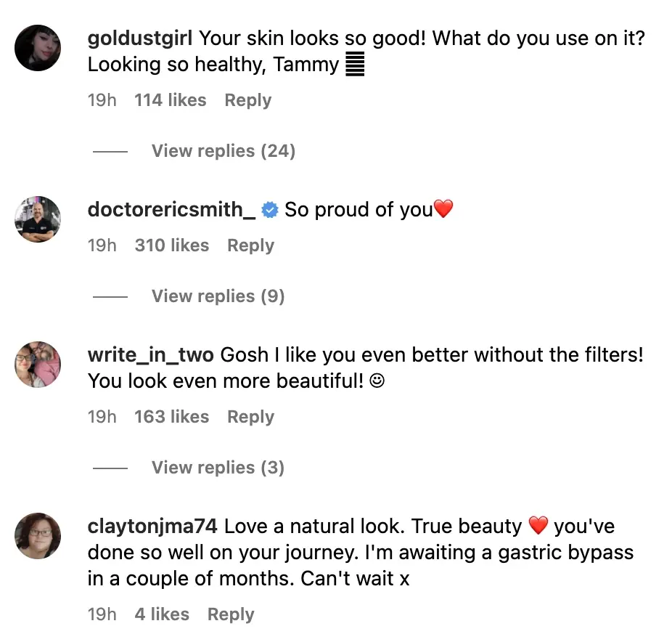Click the verified badge beside doctorericsmith_
This screenshot has width=672, height=642.
click(270, 211)
